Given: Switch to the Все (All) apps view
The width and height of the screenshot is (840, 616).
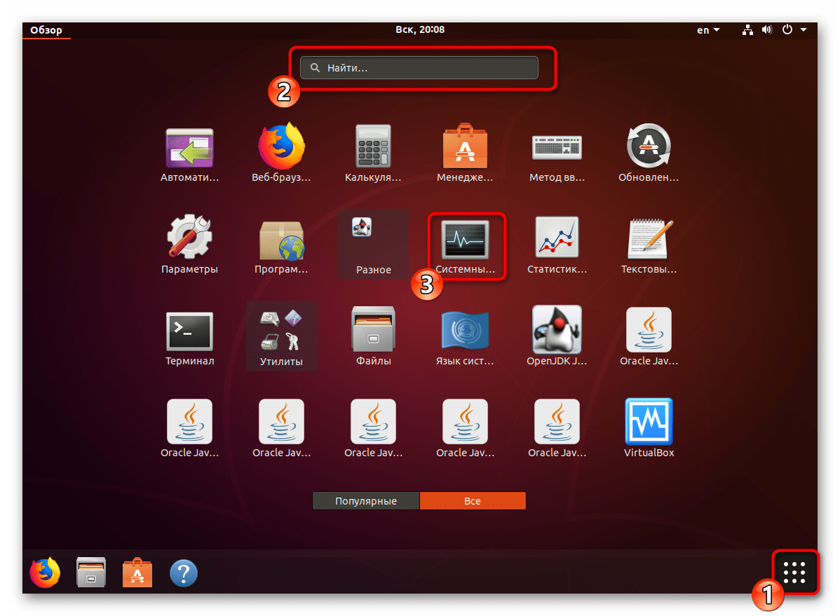Looking at the screenshot, I should coord(473,501).
